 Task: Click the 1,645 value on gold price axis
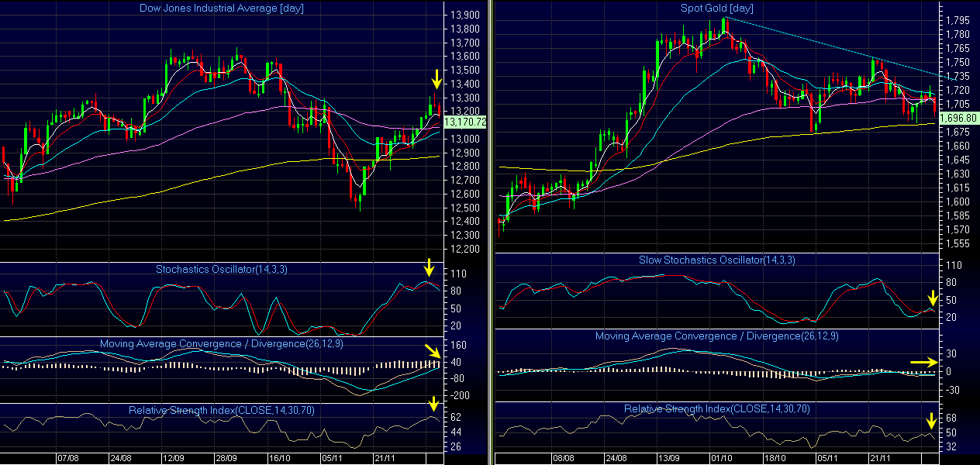(958, 160)
